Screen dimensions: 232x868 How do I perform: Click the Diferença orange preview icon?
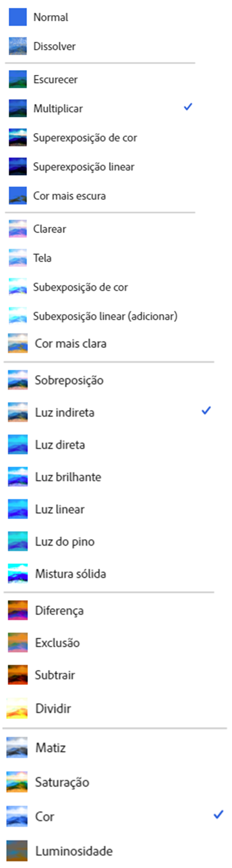pyautogui.click(x=18, y=610)
